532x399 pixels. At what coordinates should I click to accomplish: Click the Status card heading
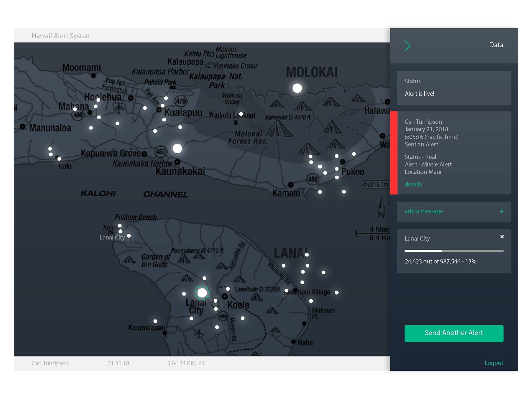tap(413, 81)
